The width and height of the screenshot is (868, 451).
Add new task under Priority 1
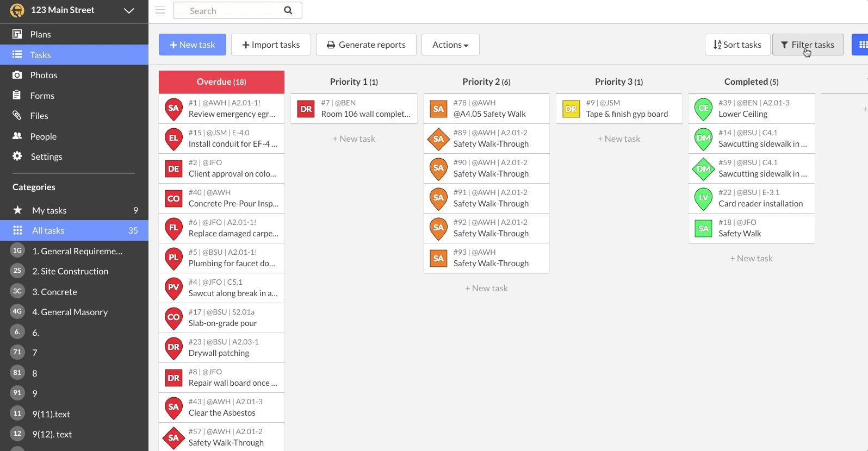(x=354, y=139)
